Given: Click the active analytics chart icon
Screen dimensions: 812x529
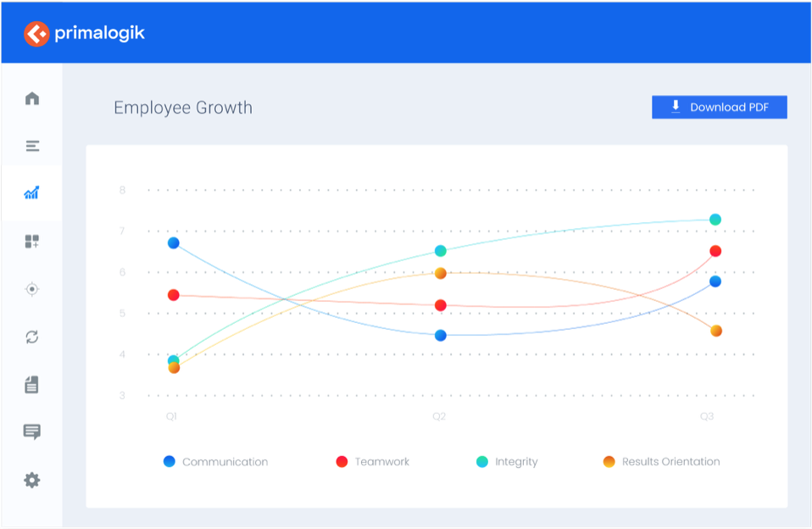Looking at the screenshot, I should [x=31, y=193].
